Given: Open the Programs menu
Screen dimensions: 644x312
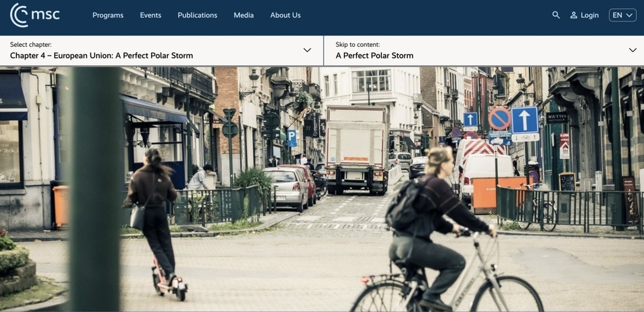Looking at the screenshot, I should [x=108, y=15].
